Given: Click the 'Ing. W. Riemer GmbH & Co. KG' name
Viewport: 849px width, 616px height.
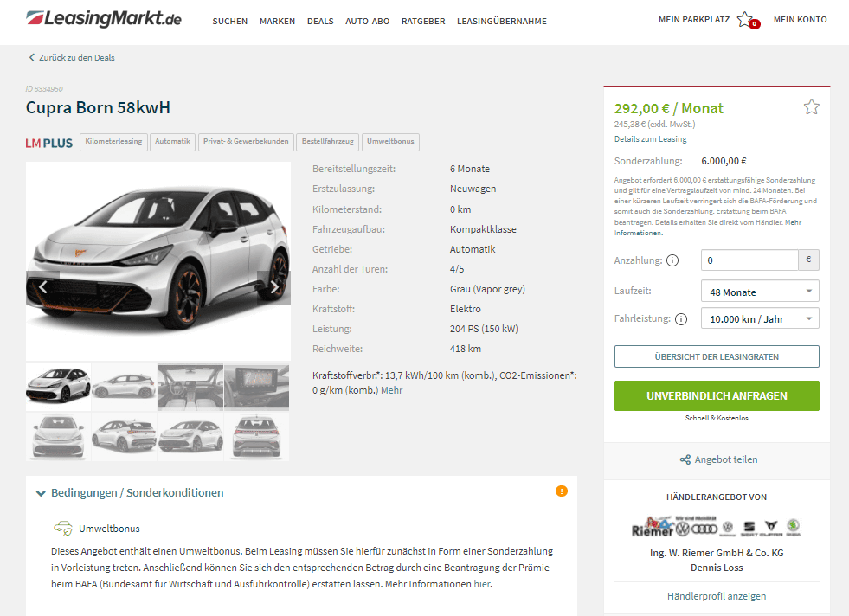Looking at the screenshot, I should (x=717, y=553).
